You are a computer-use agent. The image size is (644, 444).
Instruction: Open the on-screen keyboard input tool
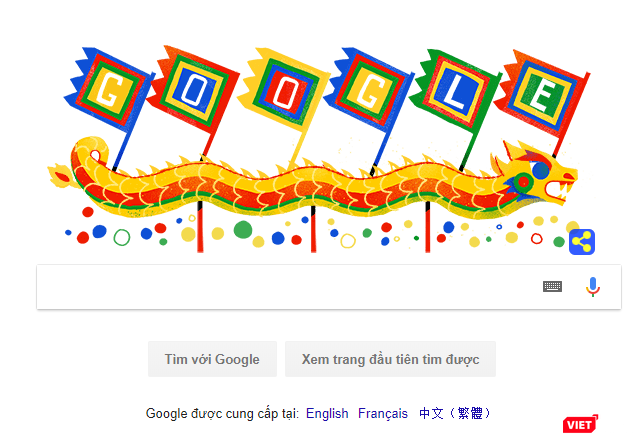pos(552,286)
